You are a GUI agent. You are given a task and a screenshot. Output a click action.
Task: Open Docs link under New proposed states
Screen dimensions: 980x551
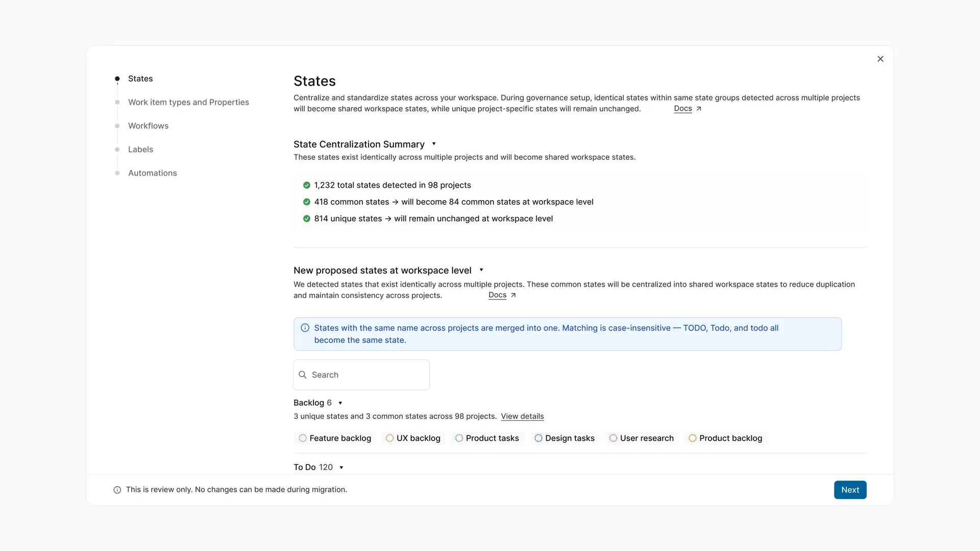497,295
